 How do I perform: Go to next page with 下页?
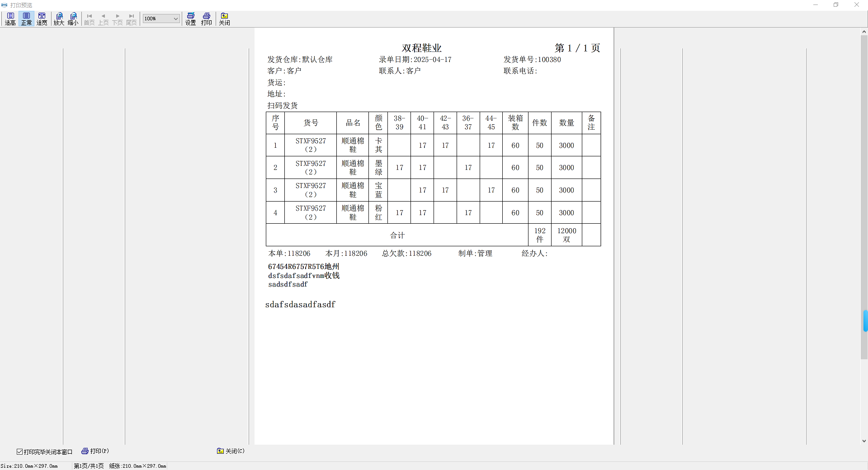tap(118, 19)
